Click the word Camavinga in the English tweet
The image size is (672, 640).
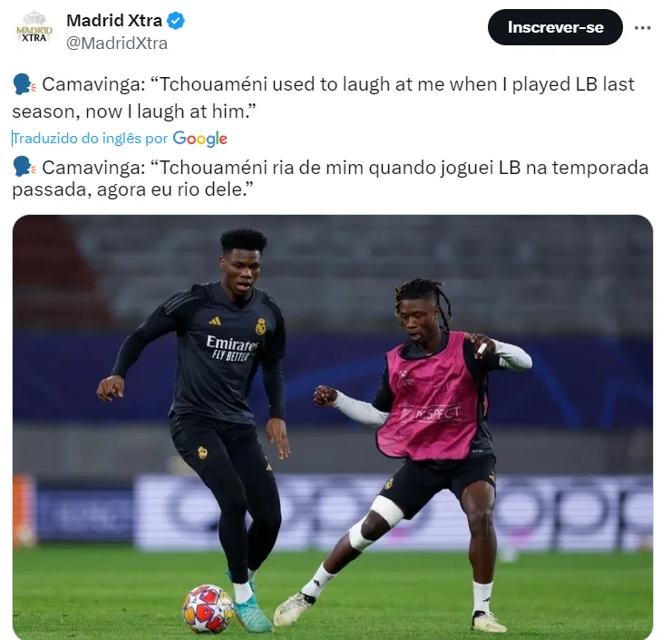coord(93,84)
